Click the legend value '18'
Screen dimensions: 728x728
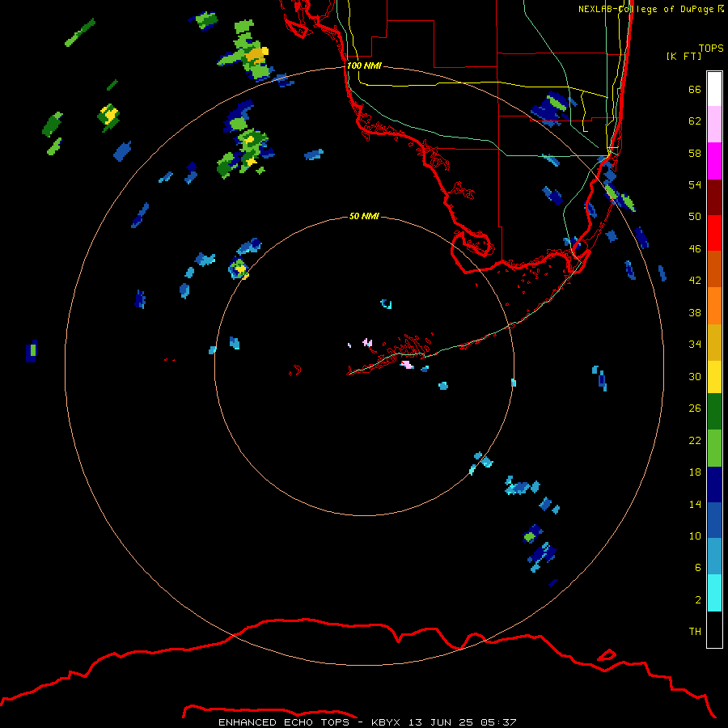(x=695, y=472)
